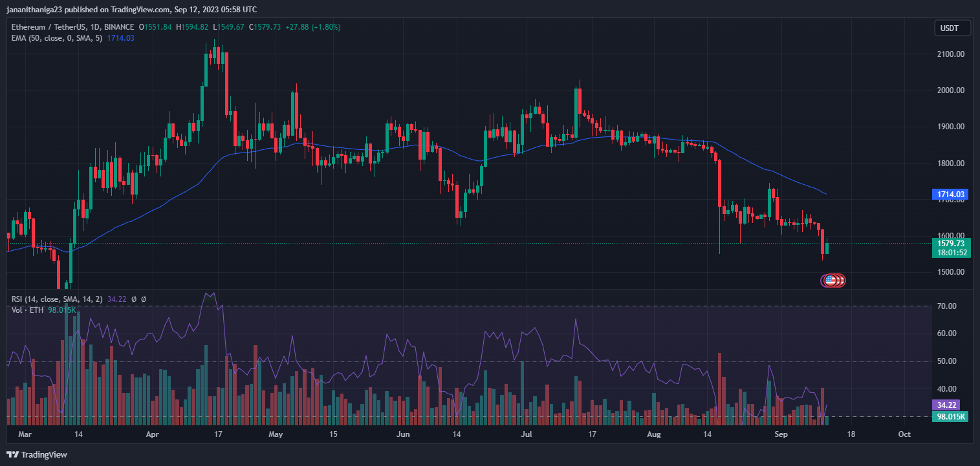Select the Sep label on the time axis

pyautogui.click(x=781, y=434)
